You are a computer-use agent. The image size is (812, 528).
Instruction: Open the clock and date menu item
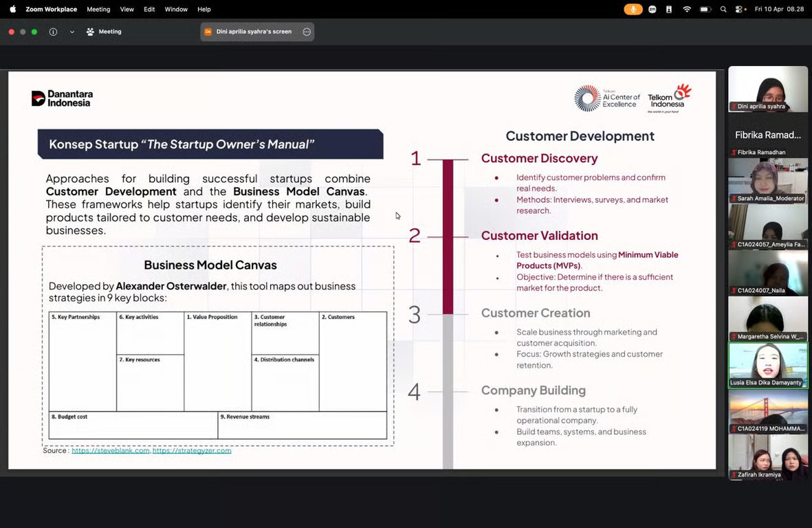click(x=779, y=9)
